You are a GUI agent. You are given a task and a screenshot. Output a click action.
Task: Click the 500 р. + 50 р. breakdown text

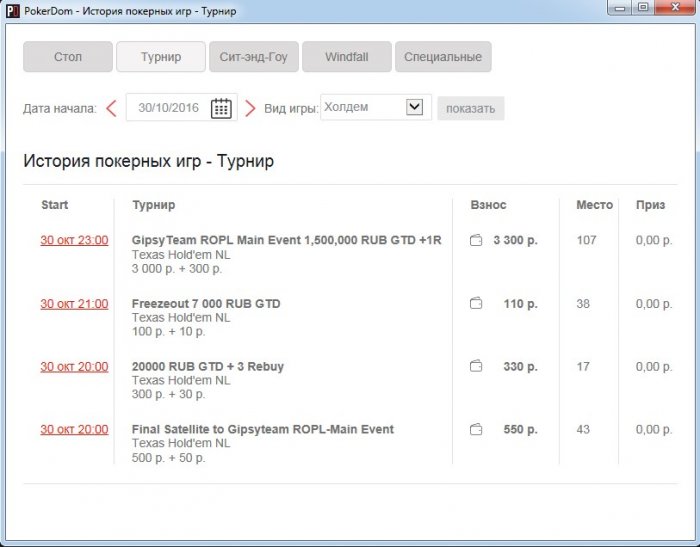168,458
